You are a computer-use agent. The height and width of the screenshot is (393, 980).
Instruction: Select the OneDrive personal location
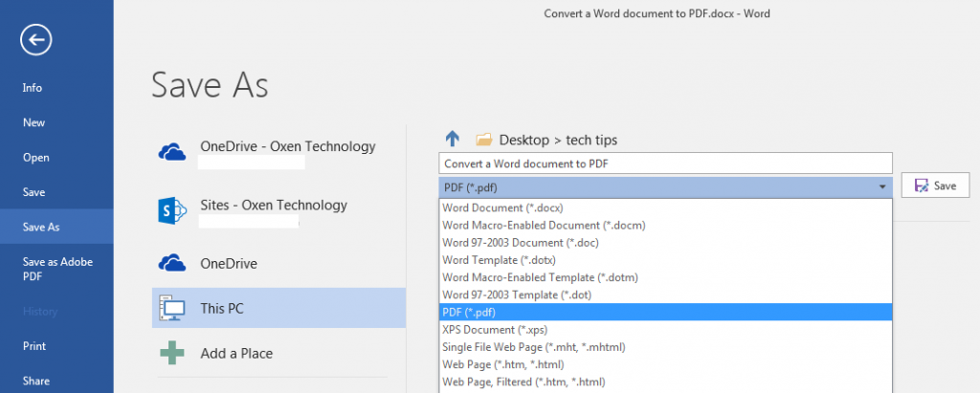[278, 264]
